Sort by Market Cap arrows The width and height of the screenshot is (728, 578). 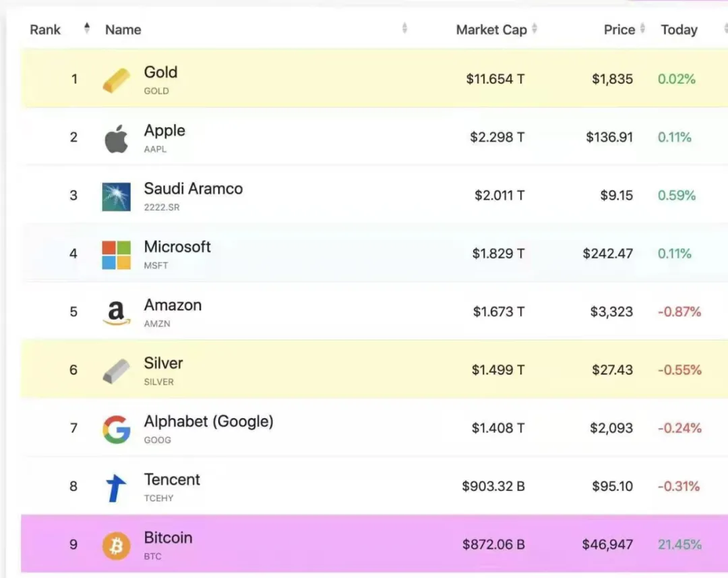(535, 29)
